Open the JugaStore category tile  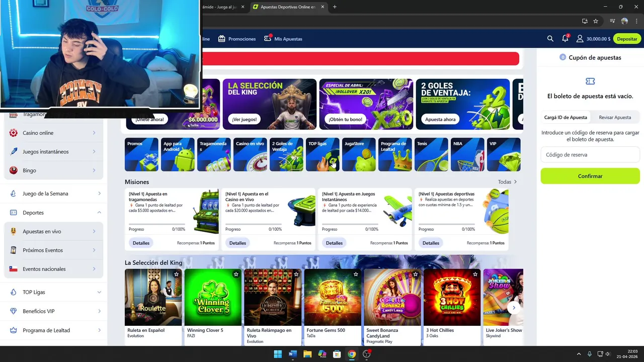click(359, 154)
